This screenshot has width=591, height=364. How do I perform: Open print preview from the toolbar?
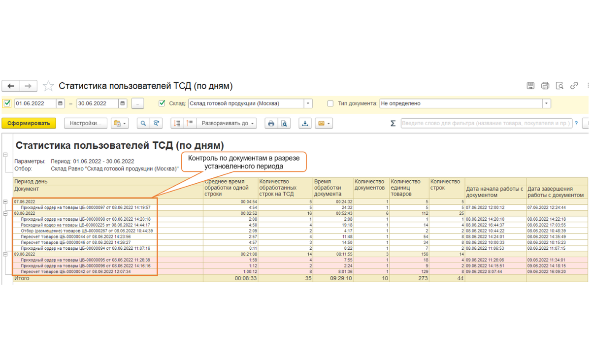pos(284,123)
